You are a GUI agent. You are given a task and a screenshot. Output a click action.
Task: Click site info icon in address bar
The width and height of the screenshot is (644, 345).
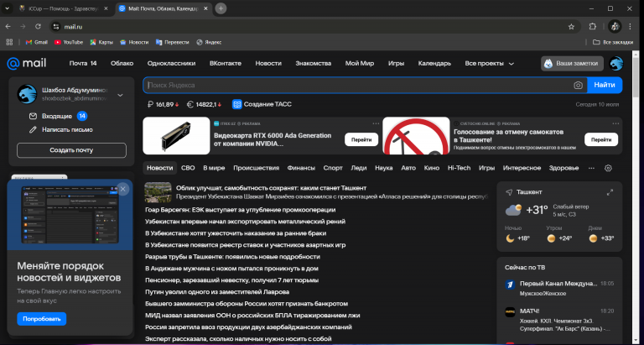point(56,27)
